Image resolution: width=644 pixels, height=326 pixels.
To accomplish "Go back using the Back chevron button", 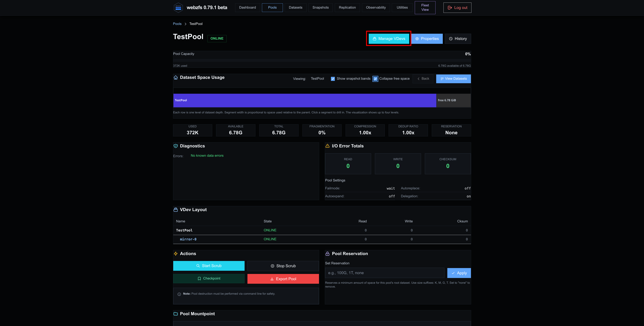I will click(423, 79).
